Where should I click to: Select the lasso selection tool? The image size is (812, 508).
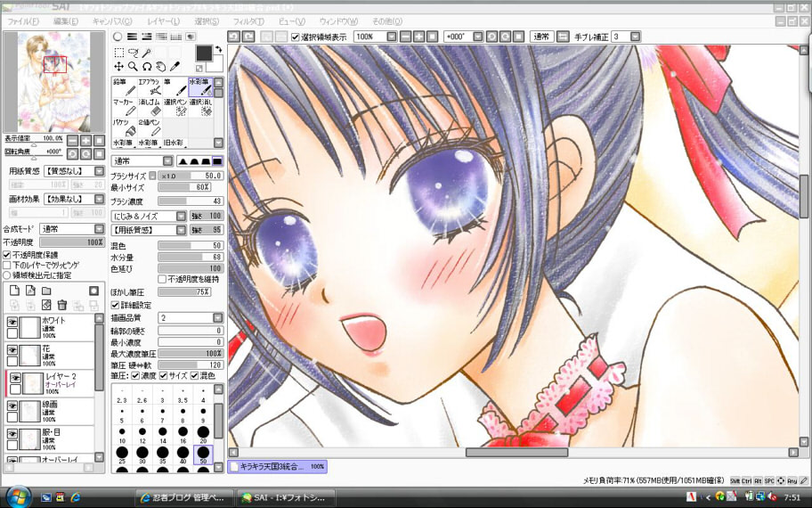pyautogui.click(x=133, y=53)
